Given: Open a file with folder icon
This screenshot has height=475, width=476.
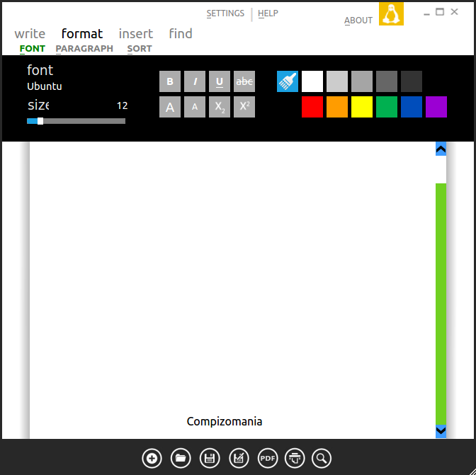Looking at the screenshot, I should click(x=181, y=458).
